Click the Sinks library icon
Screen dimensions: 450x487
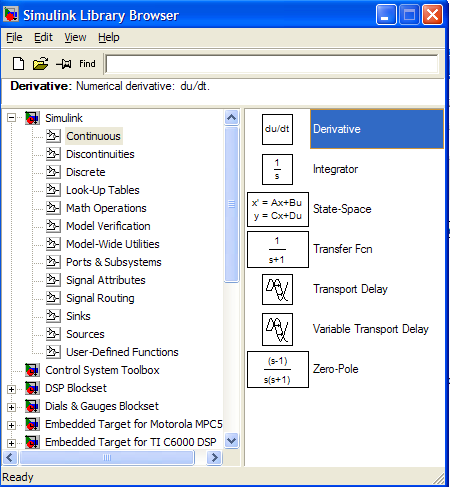[53, 316]
